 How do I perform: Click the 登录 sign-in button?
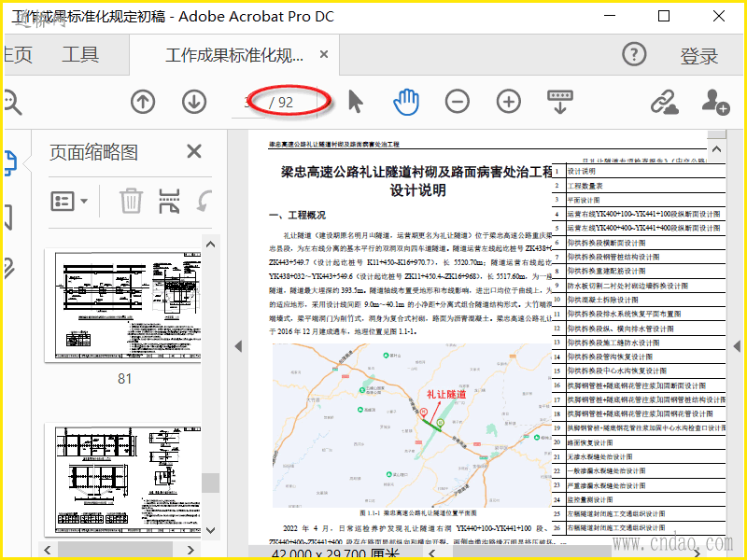[698, 56]
